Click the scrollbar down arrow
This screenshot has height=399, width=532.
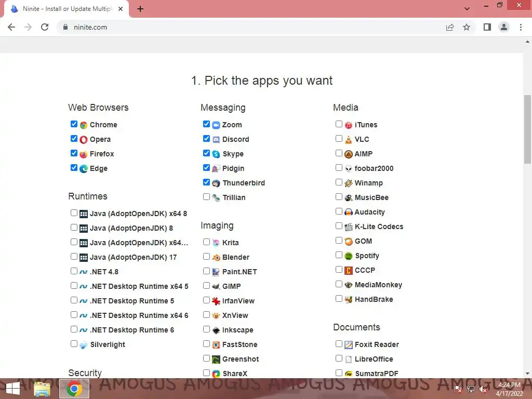[x=528, y=374]
